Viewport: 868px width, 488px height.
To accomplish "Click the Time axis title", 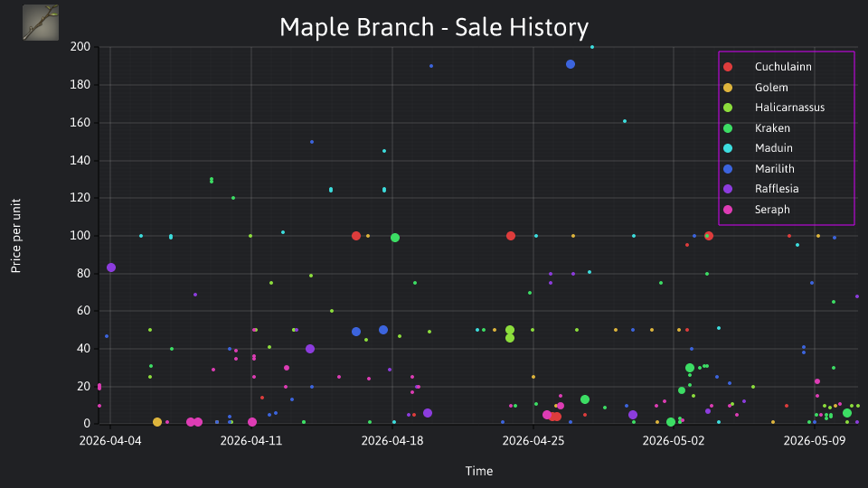I will pyautogui.click(x=479, y=472).
